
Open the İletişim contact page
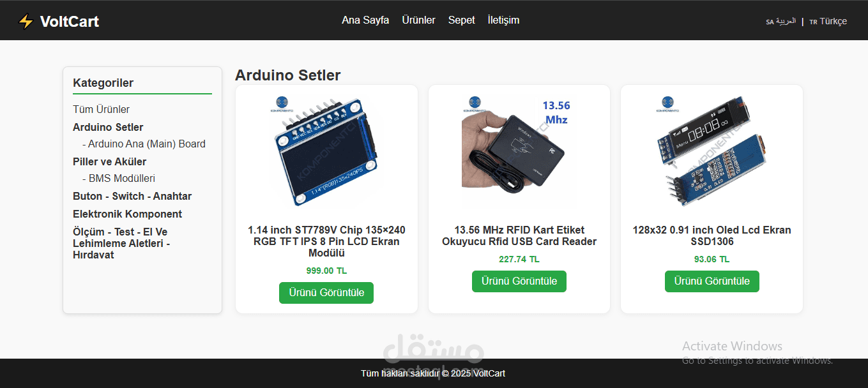click(503, 20)
